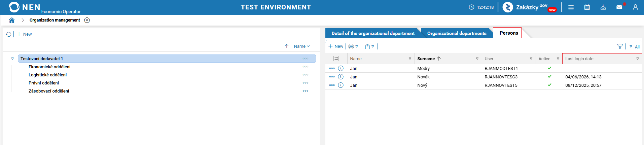Select Ekonomické oddělení

click(49, 67)
